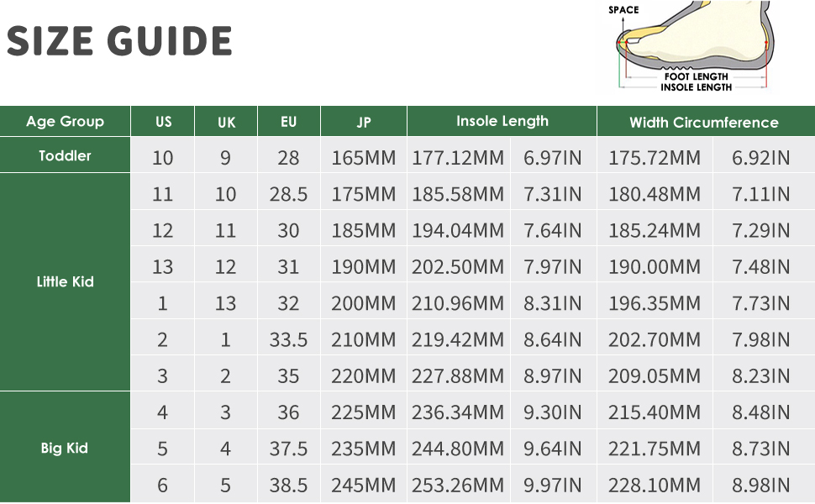The width and height of the screenshot is (815, 504).
Task: Select the Toddler age group cell
Action: [66, 156]
